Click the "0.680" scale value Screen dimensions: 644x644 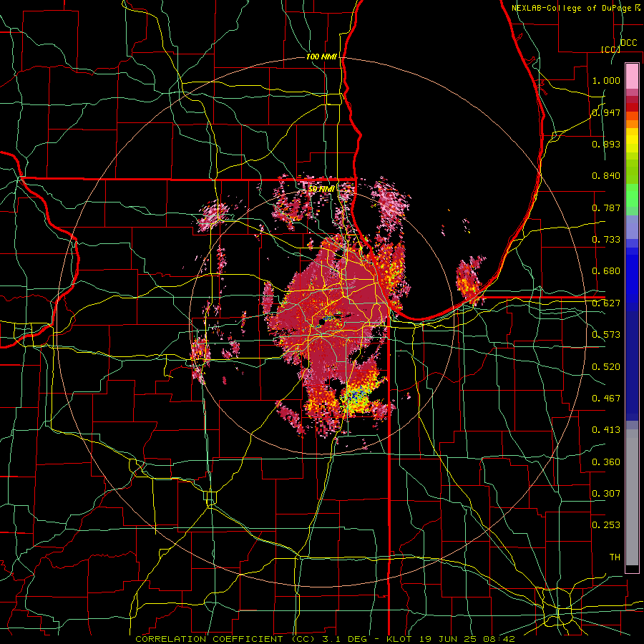point(606,271)
